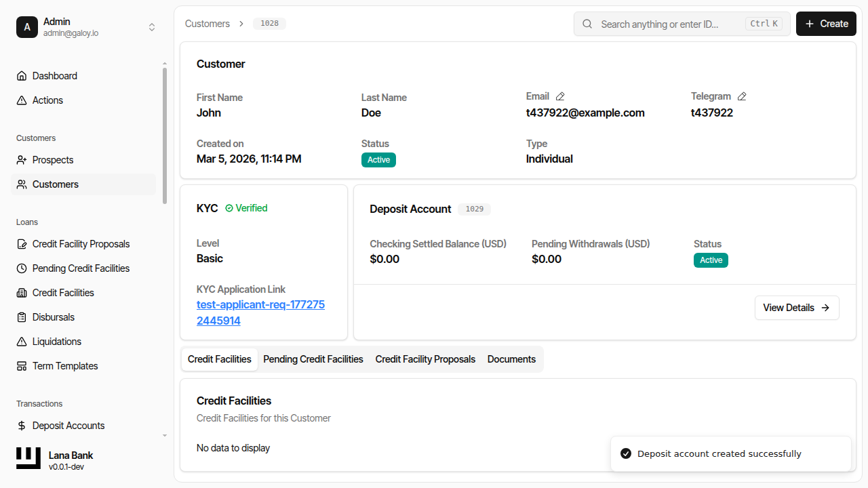Click the Deposit Accounts dollar icon
The image size is (868, 488).
click(21, 425)
